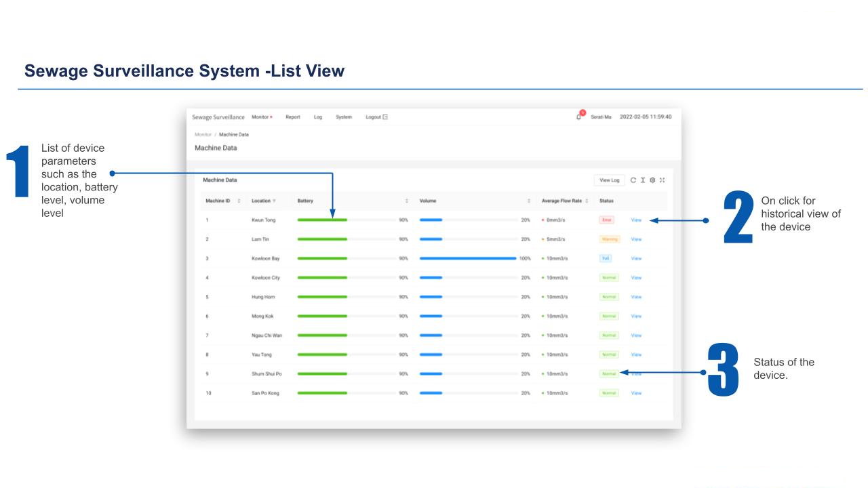The height and width of the screenshot is (488, 868).
Task: Click the notification bell icon
Action: [578, 117]
